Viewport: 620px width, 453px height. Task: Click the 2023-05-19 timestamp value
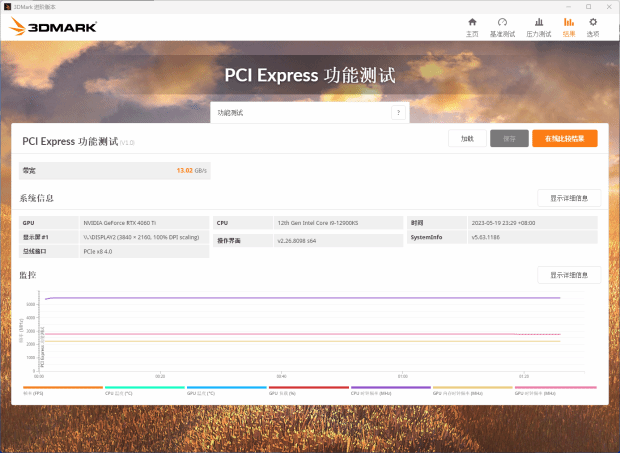[503, 223]
